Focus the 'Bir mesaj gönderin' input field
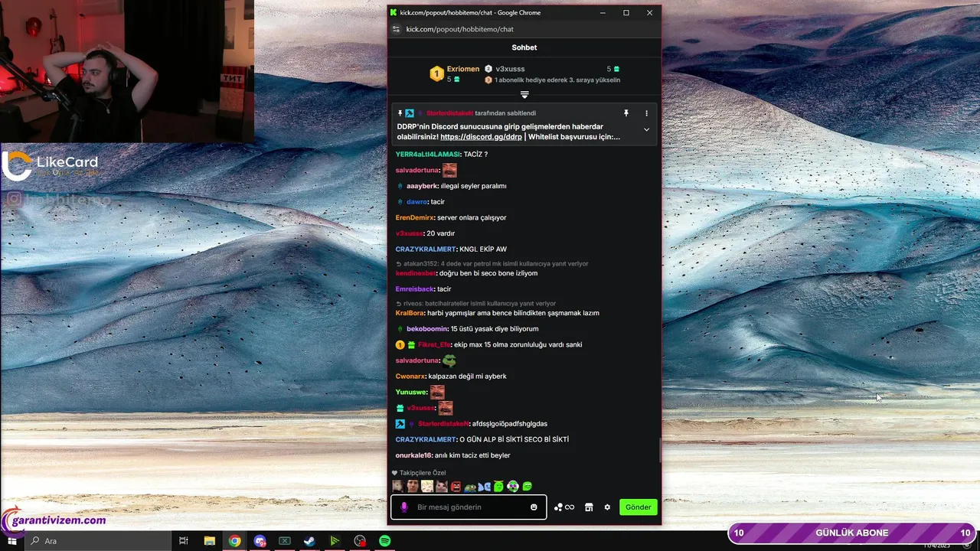The height and width of the screenshot is (551, 980). [469, 507]
